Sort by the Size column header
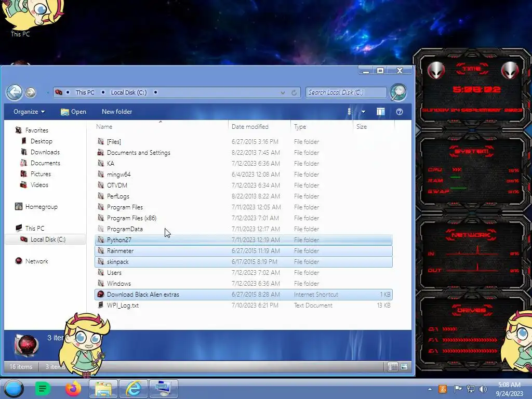The width and height of the screenshot is (532, 399). click(x=362, y=127)
